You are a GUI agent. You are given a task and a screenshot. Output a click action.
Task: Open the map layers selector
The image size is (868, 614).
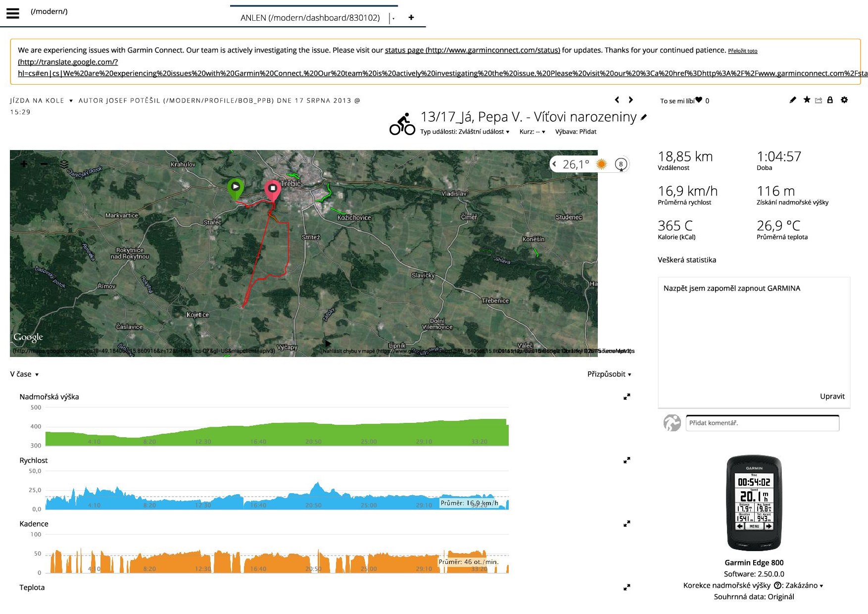[x=64, y=164]
